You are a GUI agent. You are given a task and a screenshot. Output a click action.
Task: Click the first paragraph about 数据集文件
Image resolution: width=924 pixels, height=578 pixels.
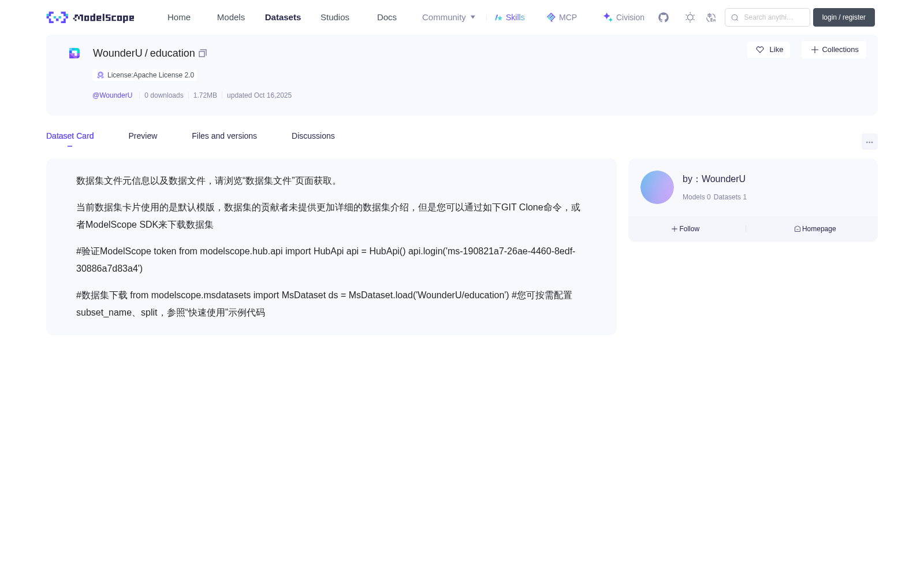tap(208, 181)
